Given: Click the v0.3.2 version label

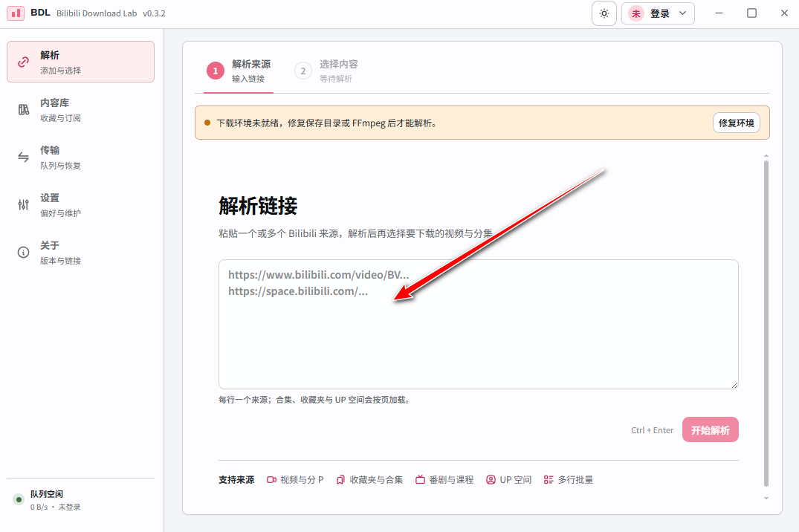Looking at the screenshot, I should click(154, 13).
